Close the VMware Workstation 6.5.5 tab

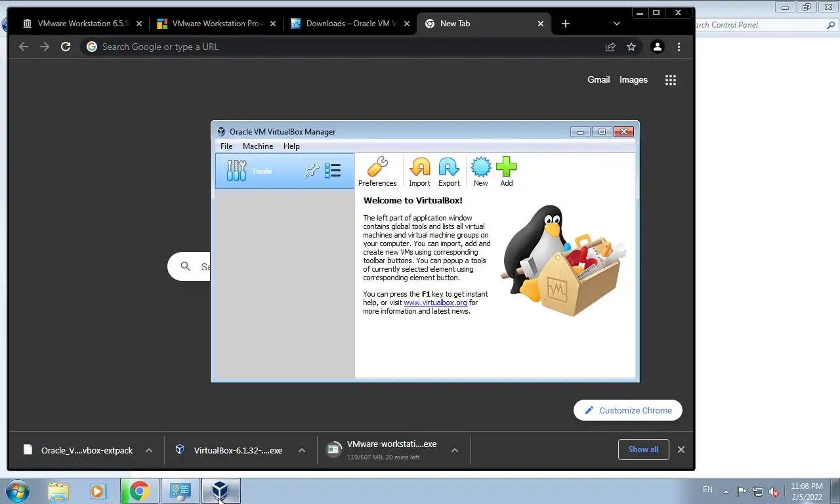pyautogui.click(x=138, y=24)
